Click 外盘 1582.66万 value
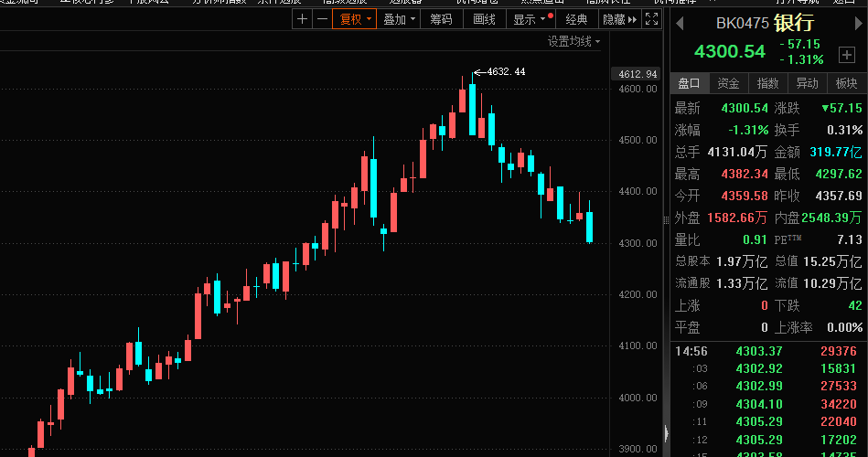Screen dimensions: 868x457 tap(737, 218)
